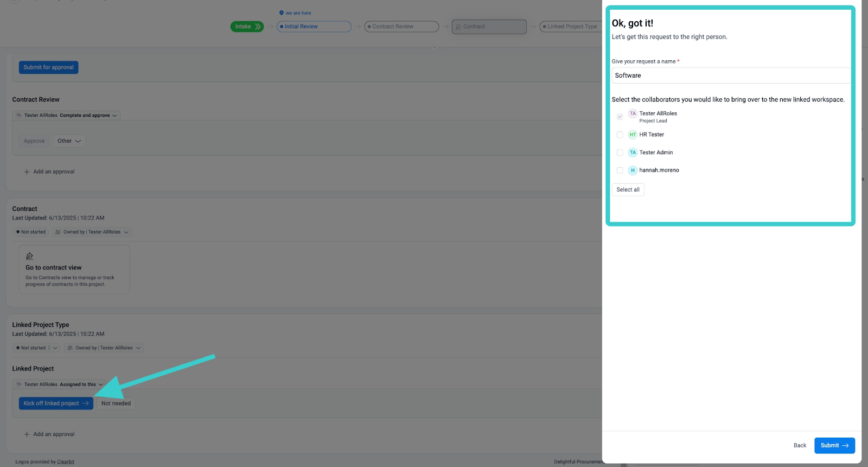Tick the Tester Admin checkbox
The image size is (868, 467).
(620, 153)
